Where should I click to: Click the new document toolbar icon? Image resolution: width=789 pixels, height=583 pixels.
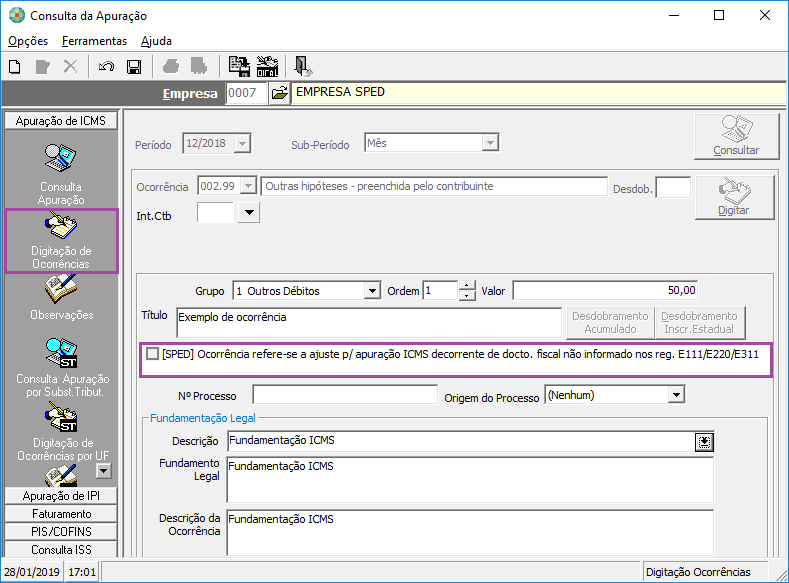coord(15,67)
